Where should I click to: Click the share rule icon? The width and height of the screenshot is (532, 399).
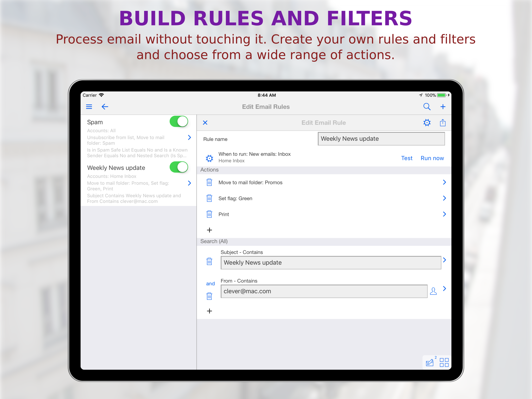[x=443, y=123]
